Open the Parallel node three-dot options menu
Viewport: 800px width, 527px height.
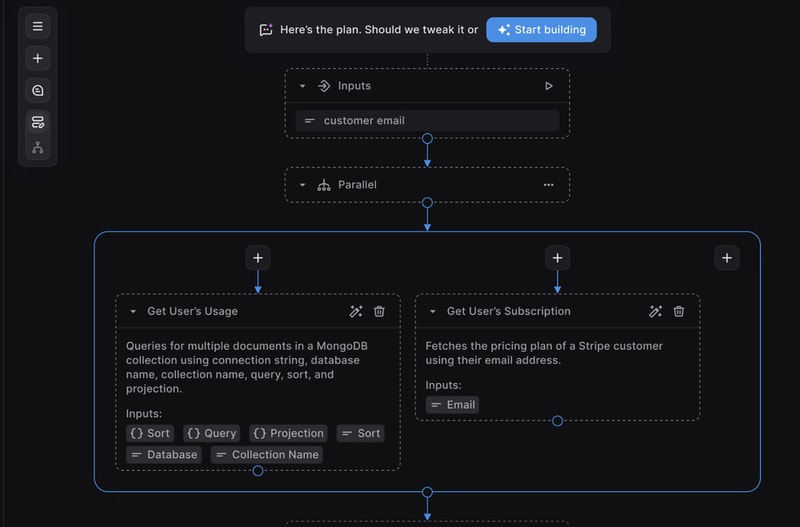[x=548, y=185]
